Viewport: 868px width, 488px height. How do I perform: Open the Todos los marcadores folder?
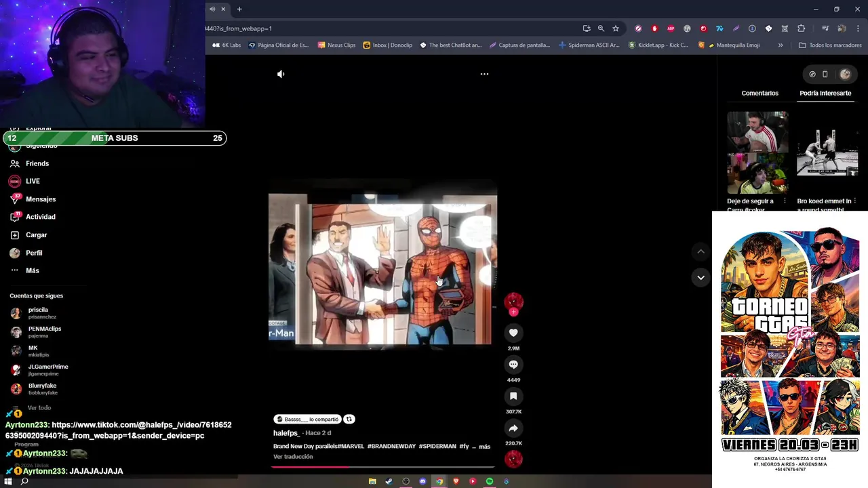click(x=830, y=45)
